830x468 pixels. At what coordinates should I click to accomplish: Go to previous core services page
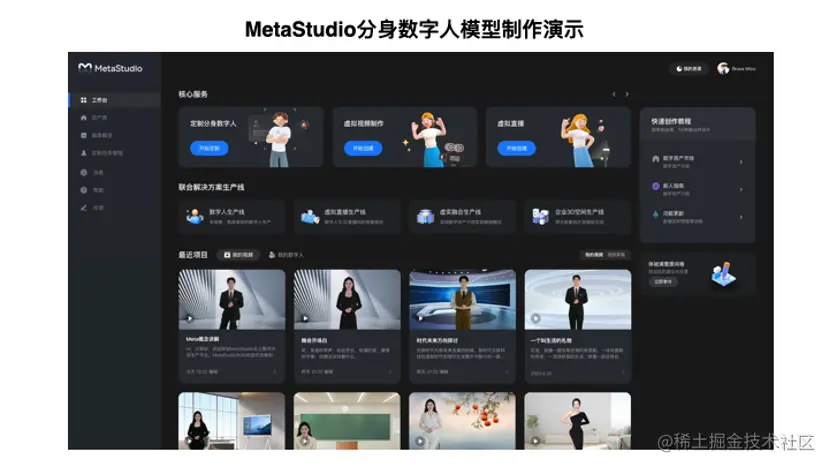[x=614, y=94]
